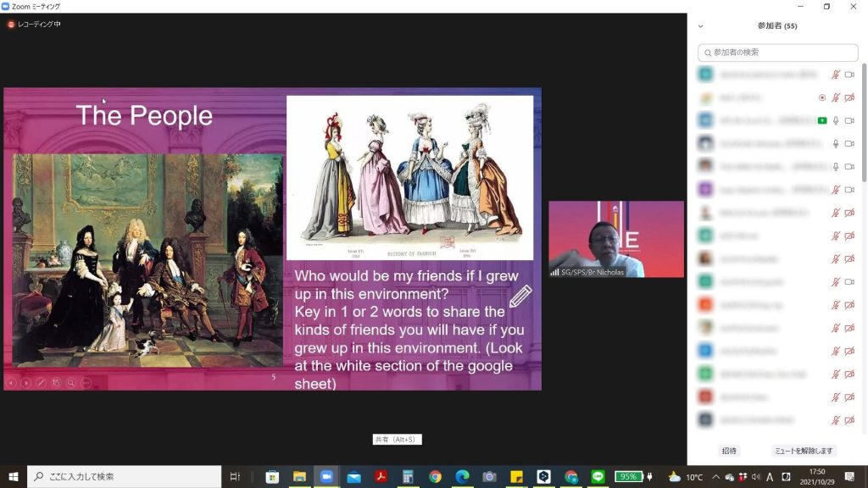Click camera icon in row with green share badge
The height and width of the screenshot is (488, 868).
pos(849,120)
